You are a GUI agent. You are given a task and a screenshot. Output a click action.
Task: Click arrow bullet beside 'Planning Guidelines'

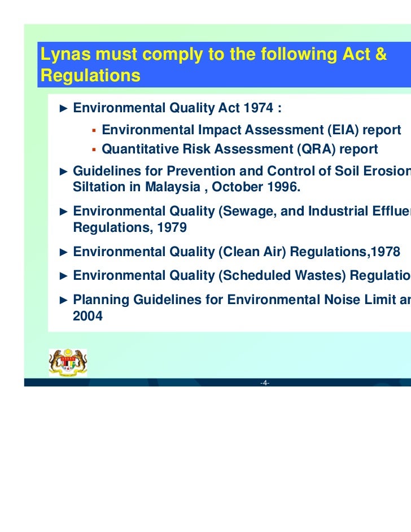point(63,301)
